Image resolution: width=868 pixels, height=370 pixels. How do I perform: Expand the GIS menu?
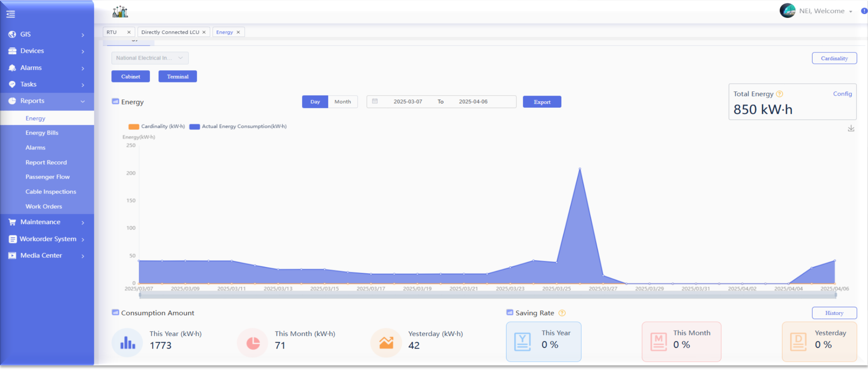pyautogui.click(x=83, y=35)
